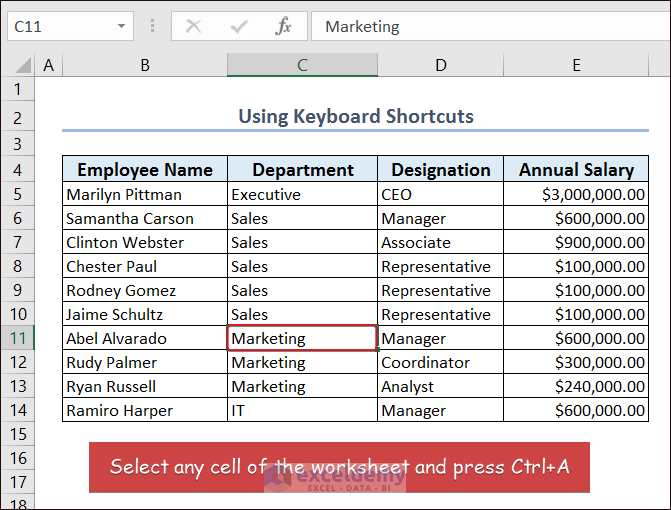Click the Name Box showing C11

(58, 26)
